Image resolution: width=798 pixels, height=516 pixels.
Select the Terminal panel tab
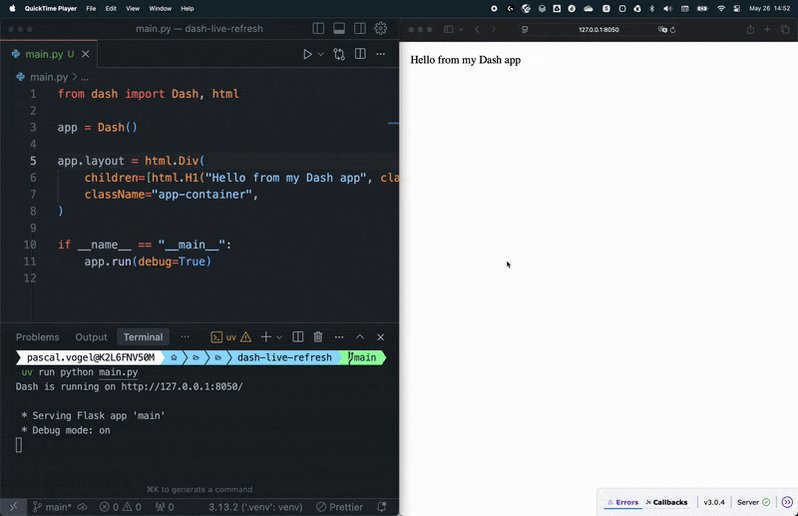143,337
